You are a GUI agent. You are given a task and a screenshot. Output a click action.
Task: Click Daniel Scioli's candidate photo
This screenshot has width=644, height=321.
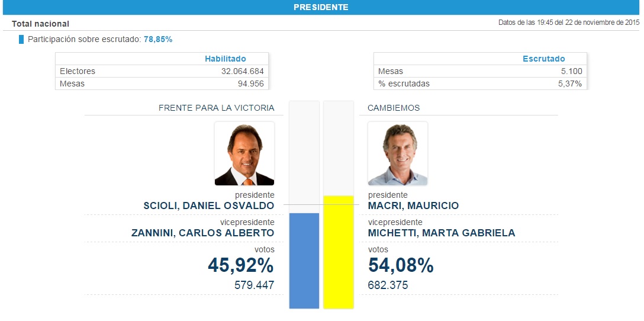pyautogui.click(x=244, y=153)
